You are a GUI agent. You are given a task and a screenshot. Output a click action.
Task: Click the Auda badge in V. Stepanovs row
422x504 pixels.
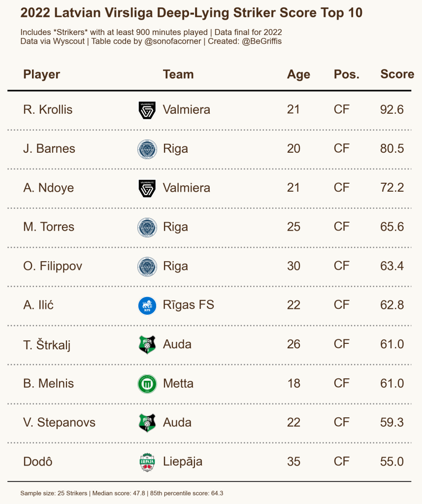pos(147,423)
